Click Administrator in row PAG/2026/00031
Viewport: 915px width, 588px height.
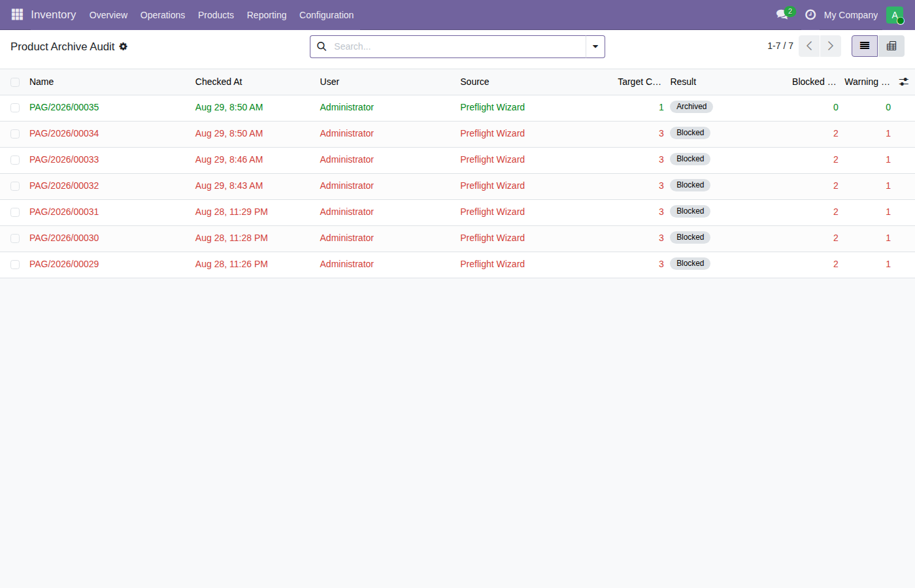pos(347,212)
